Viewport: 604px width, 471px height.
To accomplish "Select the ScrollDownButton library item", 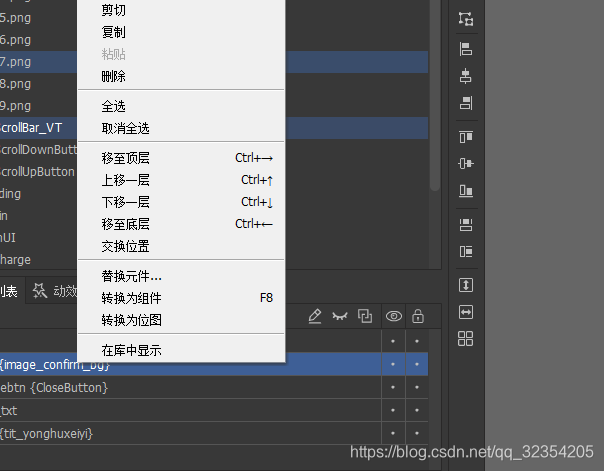I will coord(39,149).
